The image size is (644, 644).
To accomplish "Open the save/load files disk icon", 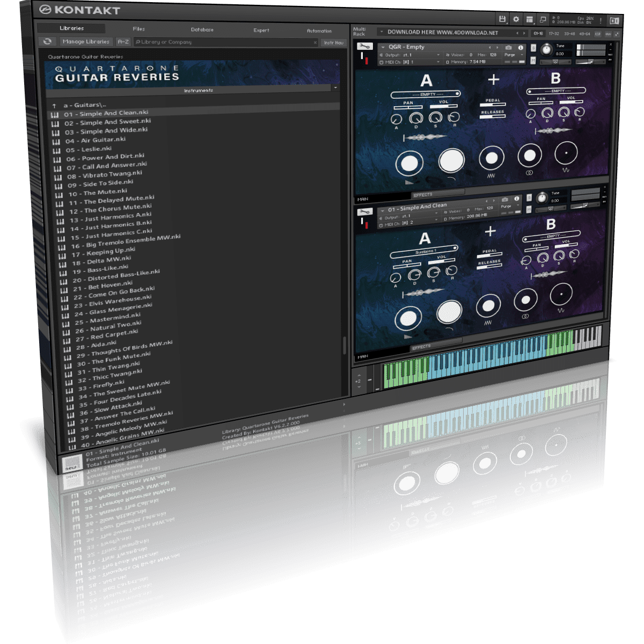I will coord(502,19).
